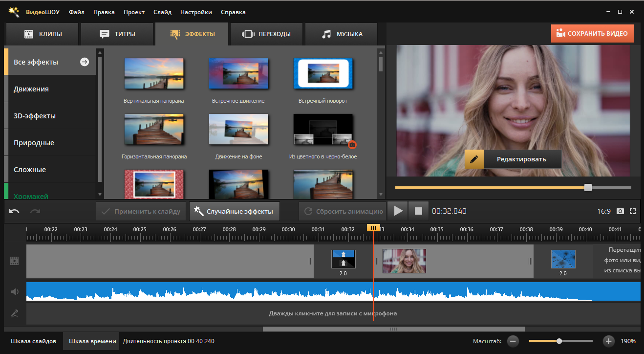Zoom in the timeline with plus
Image resolution: width=644 pixels, height=354 pixels.
coord(608,341)
